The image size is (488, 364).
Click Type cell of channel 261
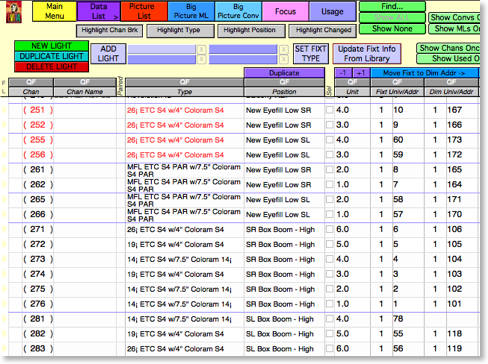[x=184, y=170]
